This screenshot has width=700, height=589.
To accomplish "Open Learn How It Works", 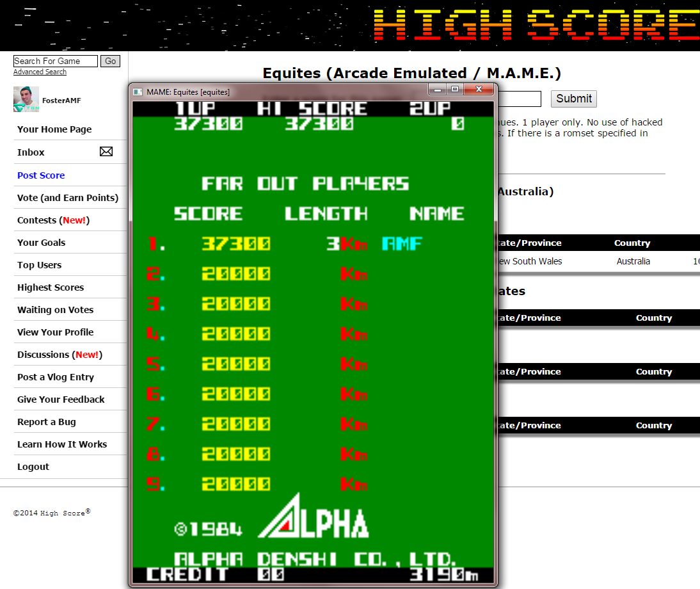I will click(x=62, y=444).
